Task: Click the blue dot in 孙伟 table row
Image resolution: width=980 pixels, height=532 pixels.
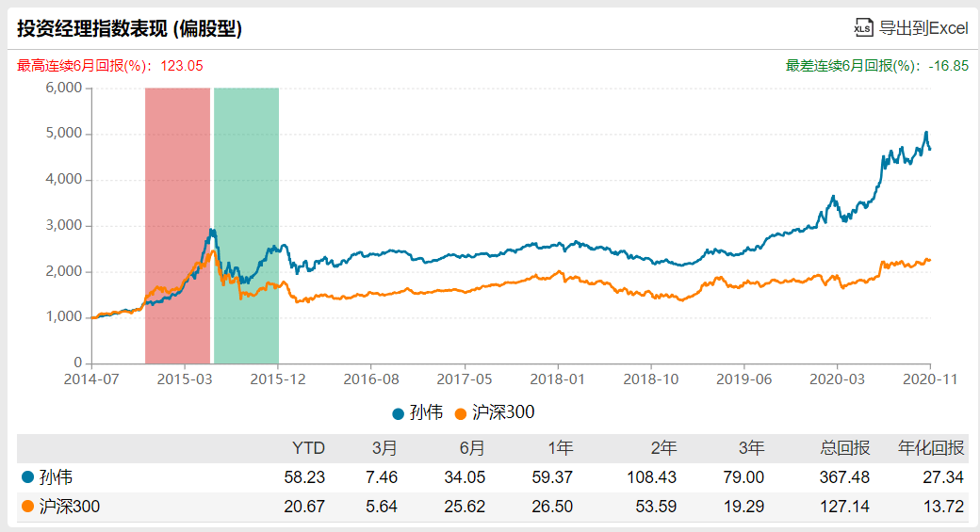Action: pos(26,477)
